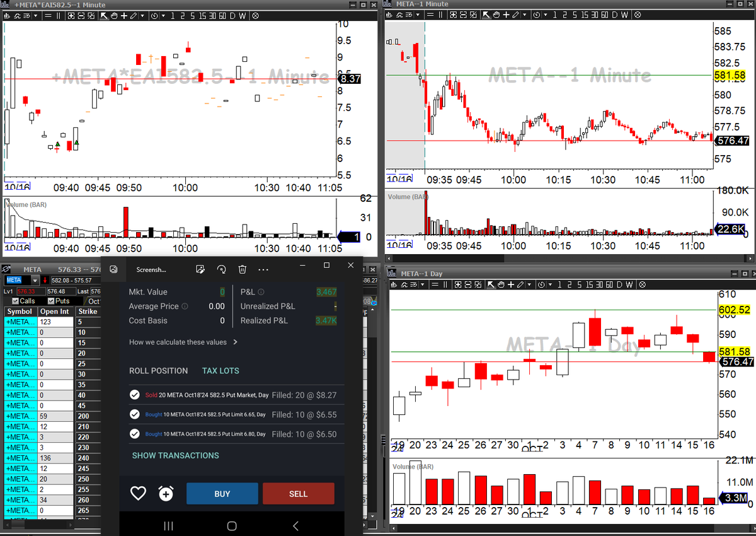The height and width of the screenshot is (536, 756).
Task: Click the blue BUY button
Action: click(x=222, y=494)
